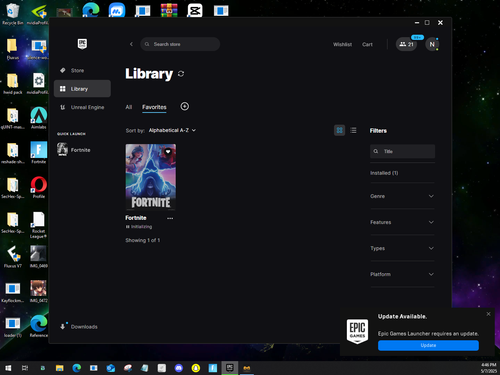Open the Sort by Alphabetical A-Z dropdown

coord(172,130)
